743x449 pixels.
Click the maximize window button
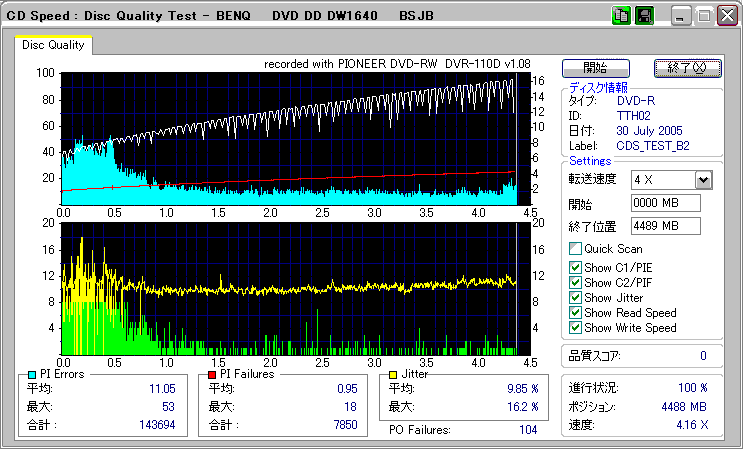[x=703, y=16]
